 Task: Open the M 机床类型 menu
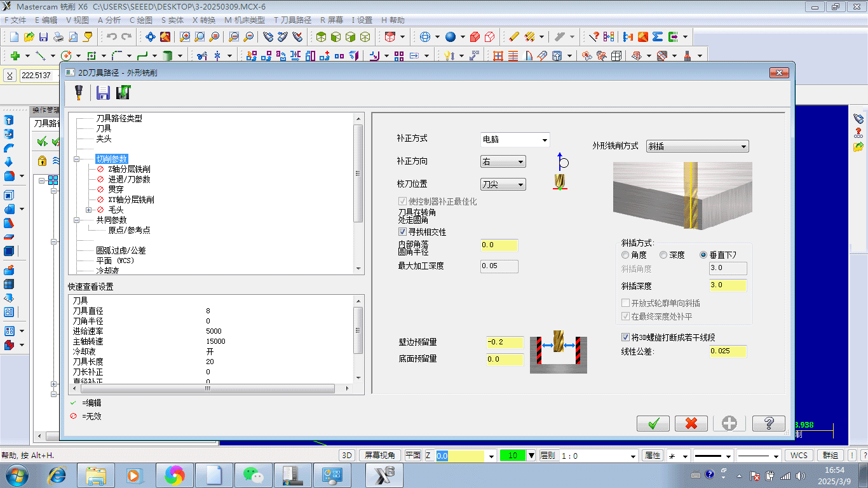[245, 20]
